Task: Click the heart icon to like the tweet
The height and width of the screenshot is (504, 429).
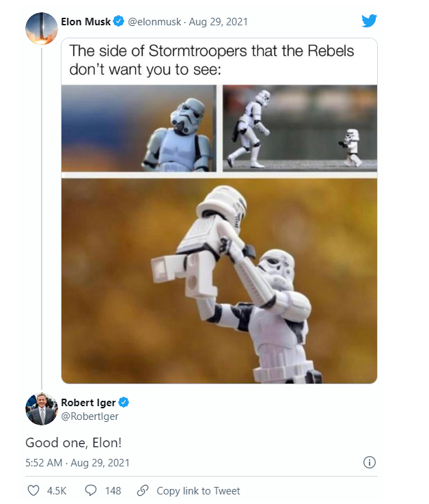Action: pyautogui.click(x=33, y=490)
